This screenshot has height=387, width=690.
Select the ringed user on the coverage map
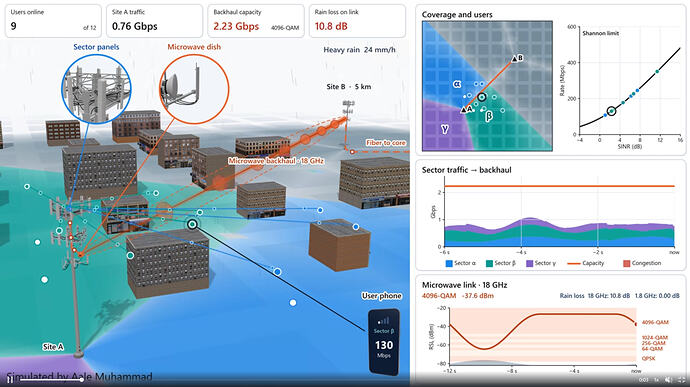pos(482,97)
